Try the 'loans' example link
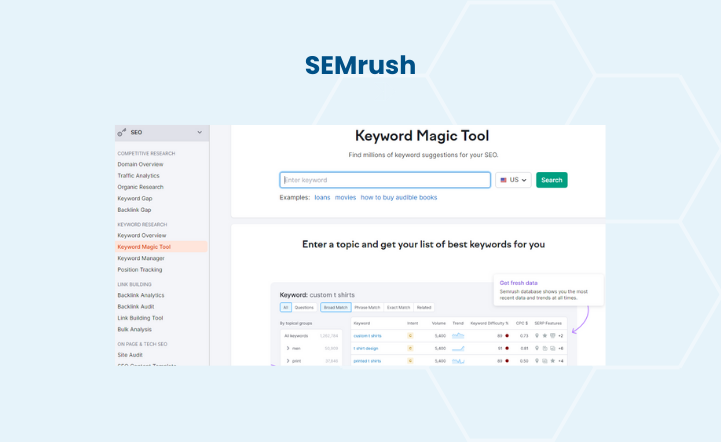This screenshot has width=721, height=442. pyautogui.click(x=322, y=197)
